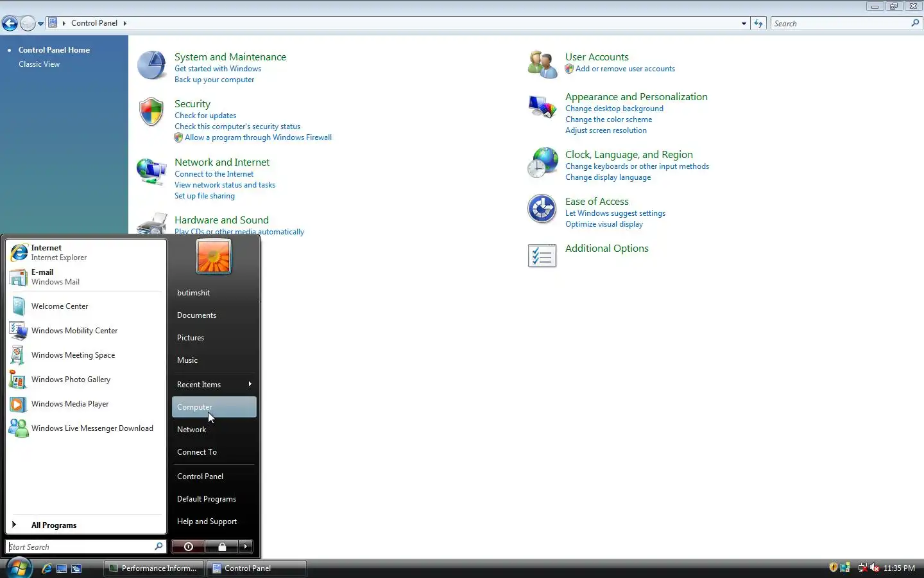Click the Ease of Access icon
Screen dimensions: 924x578
[542, 209]
